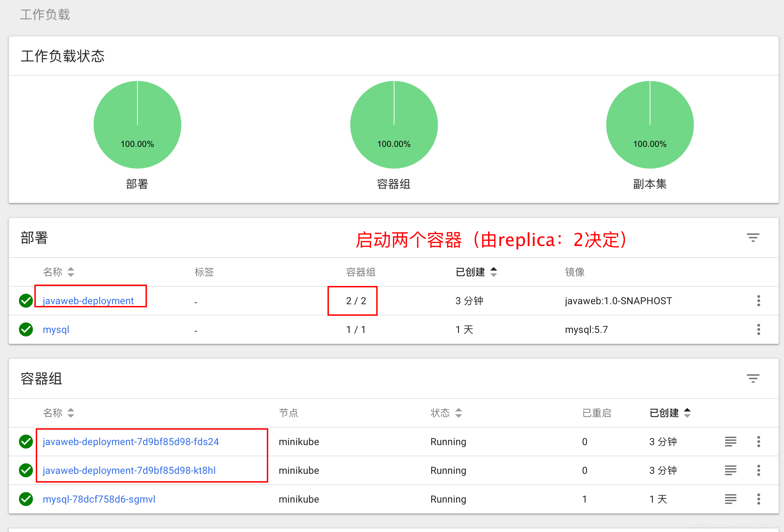This screenshot has width=784, height=532.
Task: Click 已重启 column header
Action: [x=597, y=413]
